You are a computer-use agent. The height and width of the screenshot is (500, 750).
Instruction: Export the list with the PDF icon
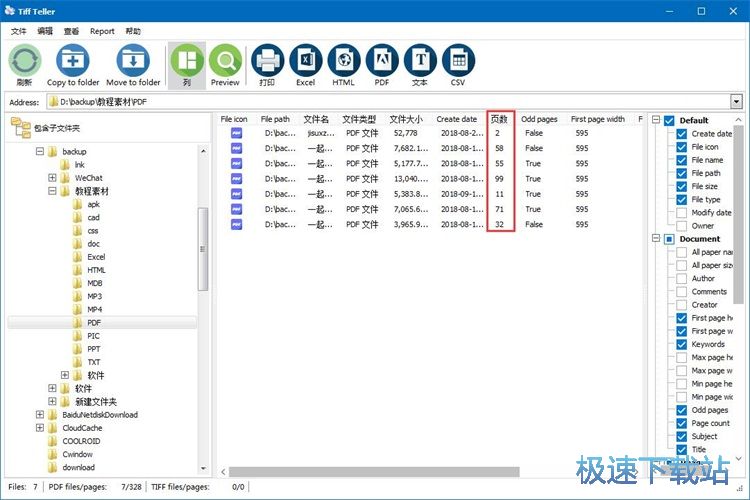pos(381,62)
